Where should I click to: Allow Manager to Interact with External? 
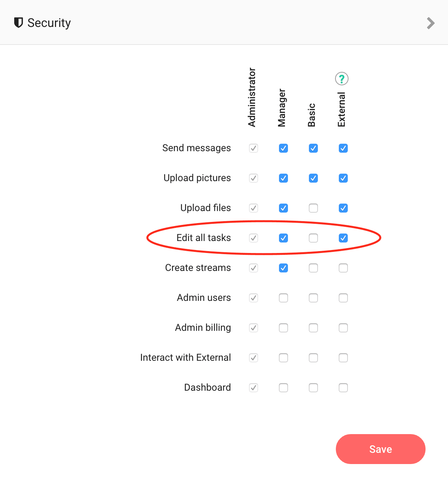[x=283, y=358]
